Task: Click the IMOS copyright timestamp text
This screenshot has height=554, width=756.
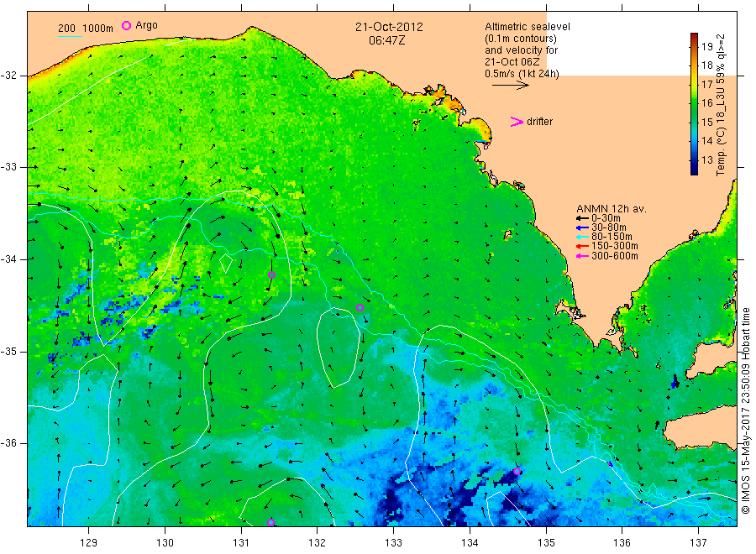Action: point(745,411)
